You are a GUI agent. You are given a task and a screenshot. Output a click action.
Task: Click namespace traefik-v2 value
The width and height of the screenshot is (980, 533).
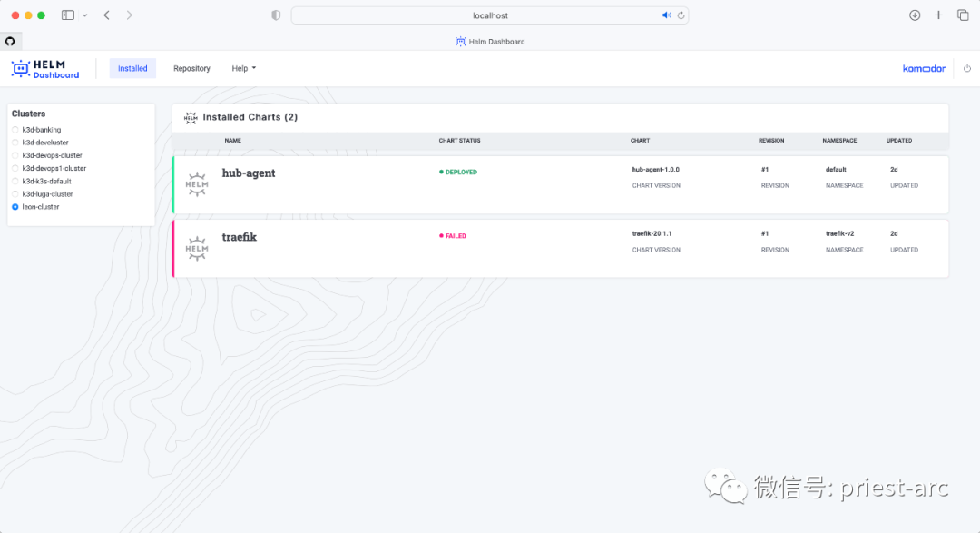point(840,233)
